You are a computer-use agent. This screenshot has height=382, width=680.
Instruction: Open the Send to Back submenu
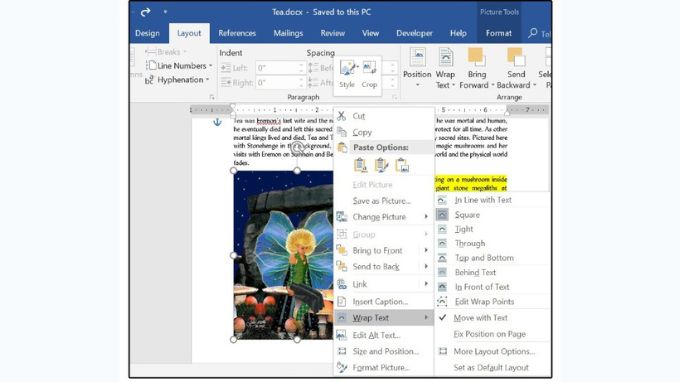point(384,267)
